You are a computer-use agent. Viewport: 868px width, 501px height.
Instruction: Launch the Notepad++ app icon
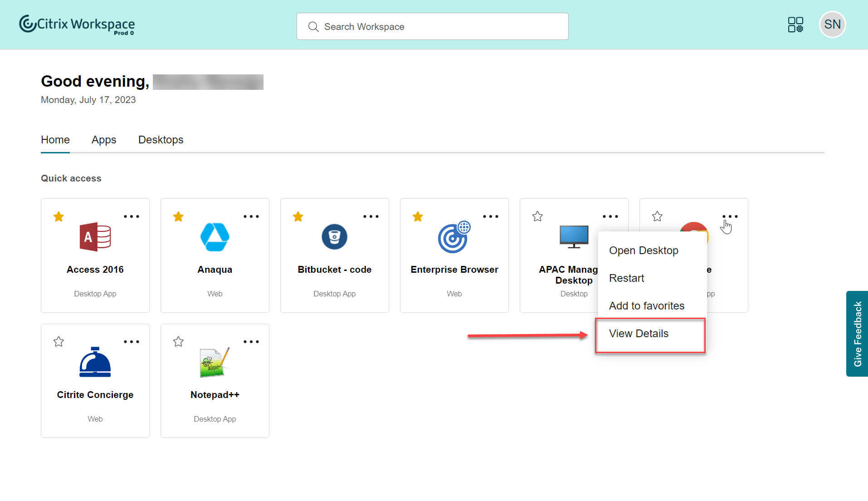click(x=215, y=362)
